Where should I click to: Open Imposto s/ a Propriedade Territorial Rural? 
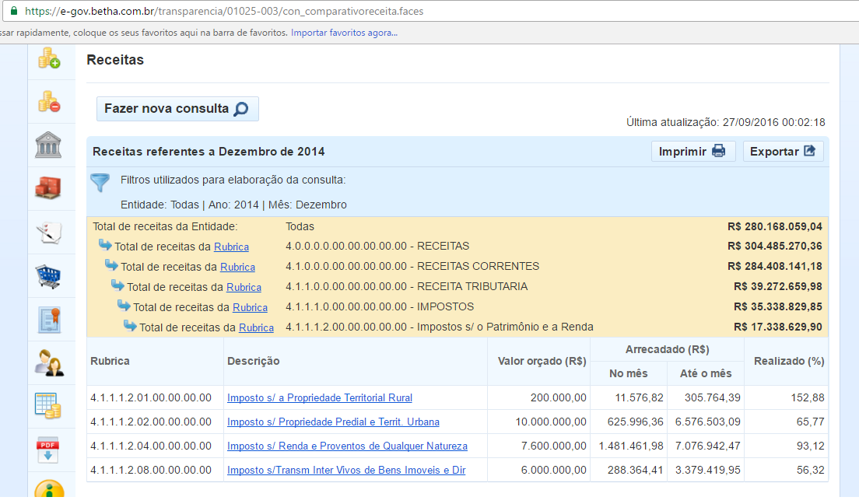pyautogui.click(x=319, y=397)
